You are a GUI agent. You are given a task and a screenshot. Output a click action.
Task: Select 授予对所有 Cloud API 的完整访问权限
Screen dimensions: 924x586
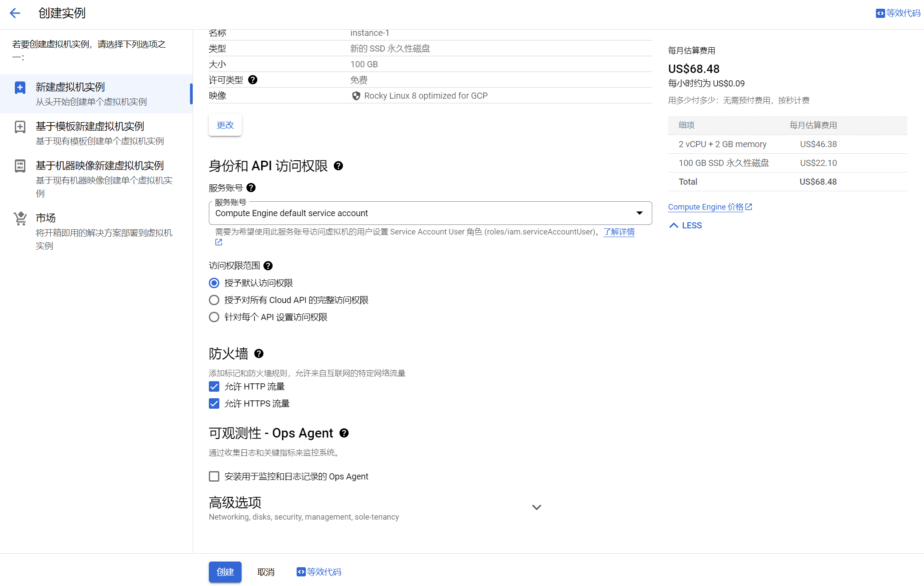(214, 300)
